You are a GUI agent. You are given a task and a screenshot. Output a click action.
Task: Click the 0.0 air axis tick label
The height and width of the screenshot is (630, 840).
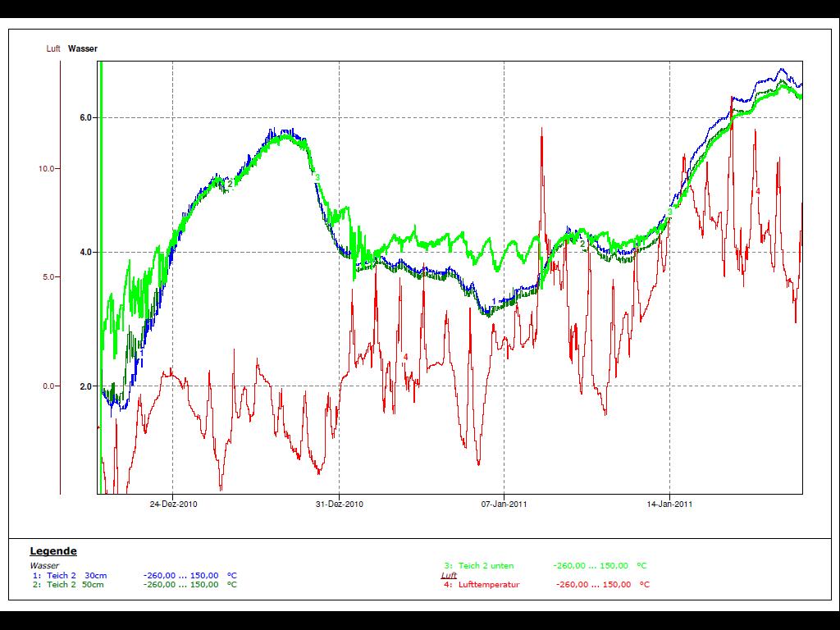tap(50, 386)
